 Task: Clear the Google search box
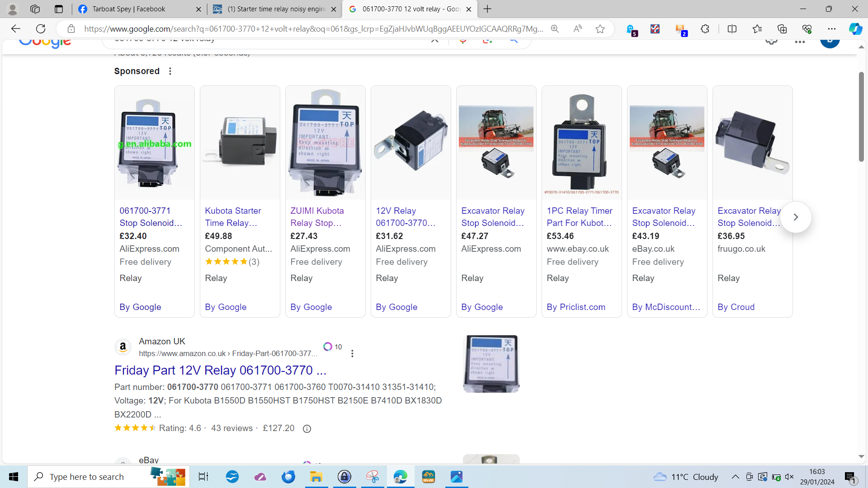click(x=434, y=41)
